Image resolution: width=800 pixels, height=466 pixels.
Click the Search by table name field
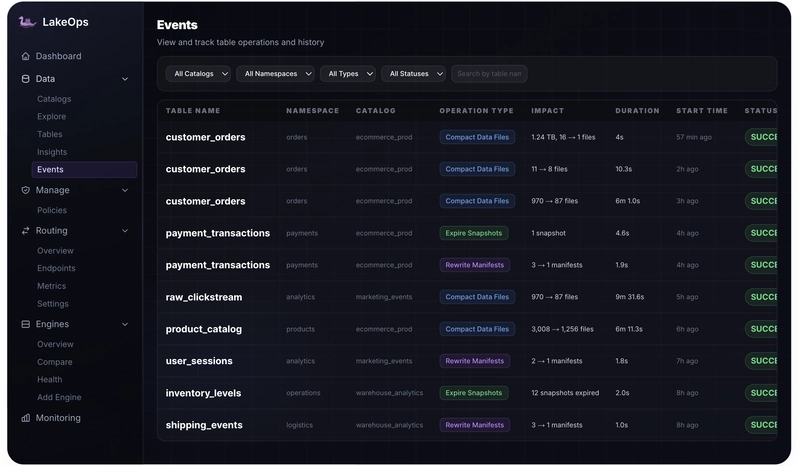pyautogui.click(x=489, y=74)
